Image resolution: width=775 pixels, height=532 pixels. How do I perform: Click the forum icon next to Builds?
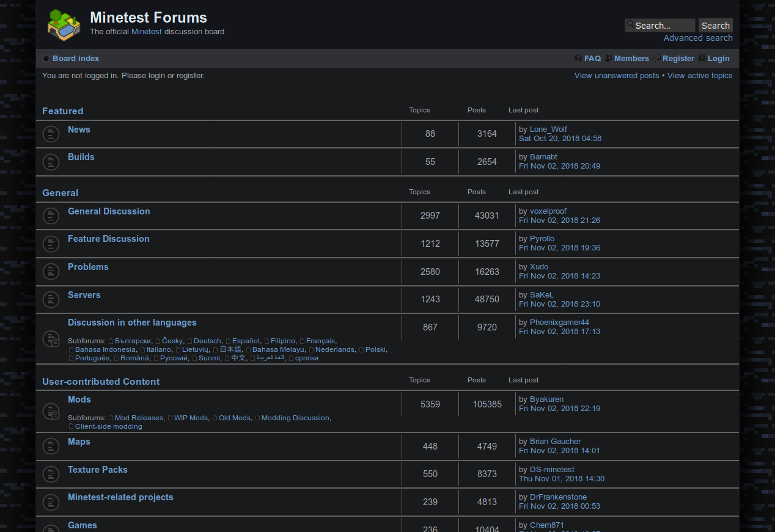click(51, 161)
